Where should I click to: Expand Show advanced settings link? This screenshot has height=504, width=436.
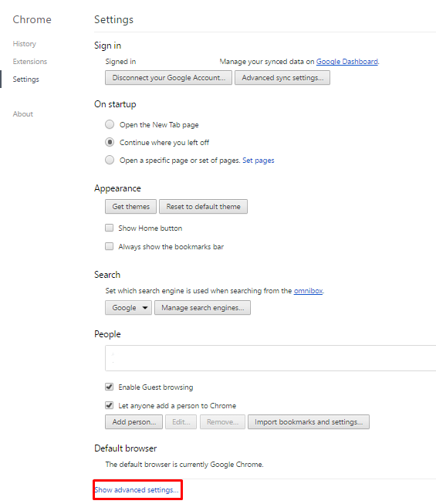pos(137,490)
